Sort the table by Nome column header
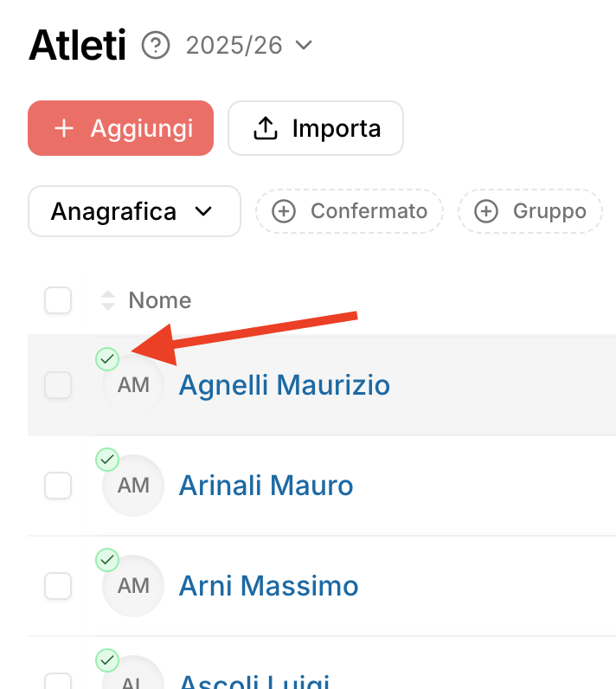 159,300
